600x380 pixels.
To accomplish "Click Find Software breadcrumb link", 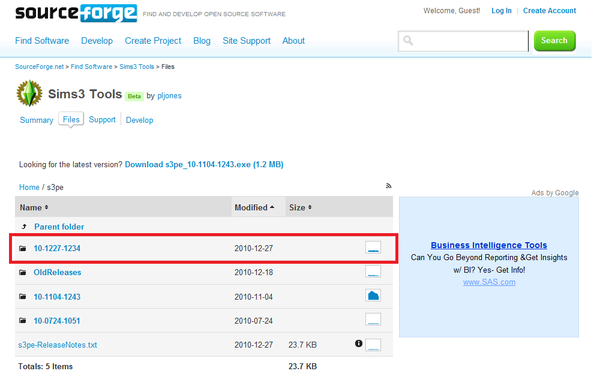I will click(91, 67).
